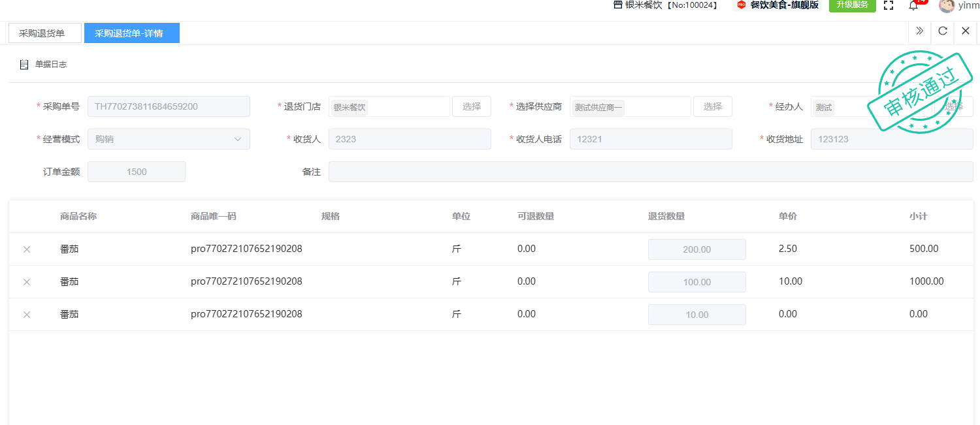Click the 退货数量 field showing 200.00
Viewport: 980px width, 425px height.
[x=696, y=249]
